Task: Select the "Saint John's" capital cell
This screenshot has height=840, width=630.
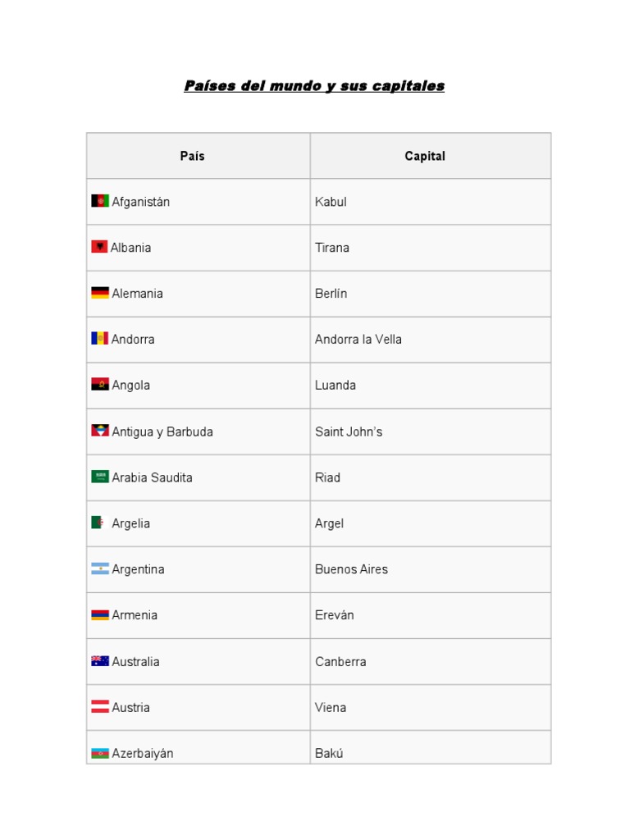Action: point(349,431)
